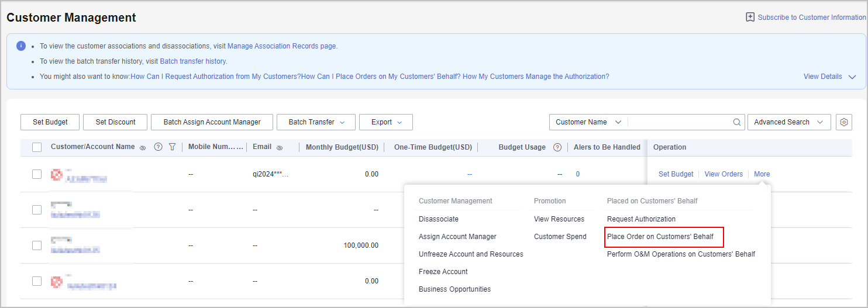
Task: Click help icon beside Customer/Account Name
Action: (158, 147)
